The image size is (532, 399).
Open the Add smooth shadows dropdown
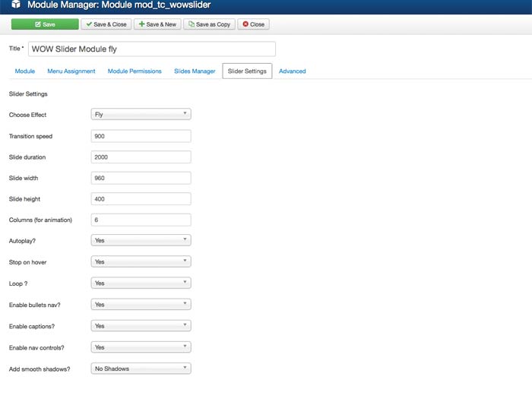click(x=141, y=369)
